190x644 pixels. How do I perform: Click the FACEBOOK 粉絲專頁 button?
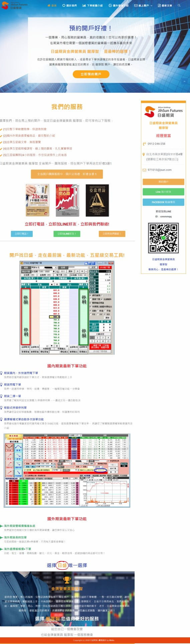163,202
